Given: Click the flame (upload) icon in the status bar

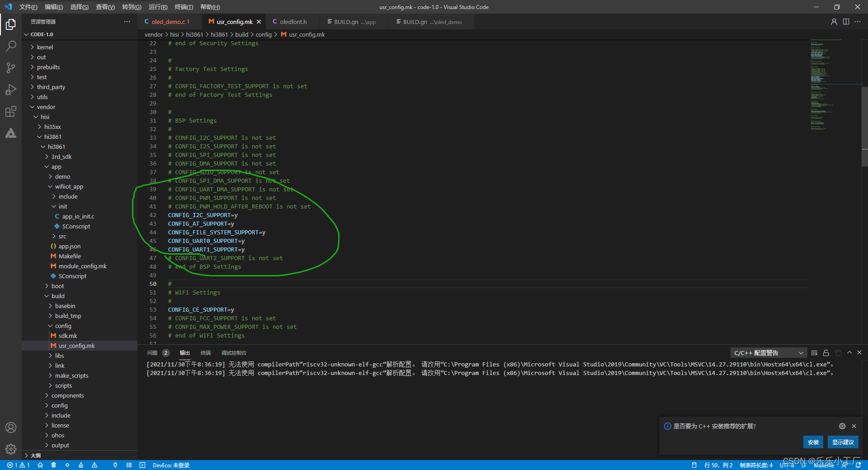Looking at the screenshot, I should [x=81, y=465].
